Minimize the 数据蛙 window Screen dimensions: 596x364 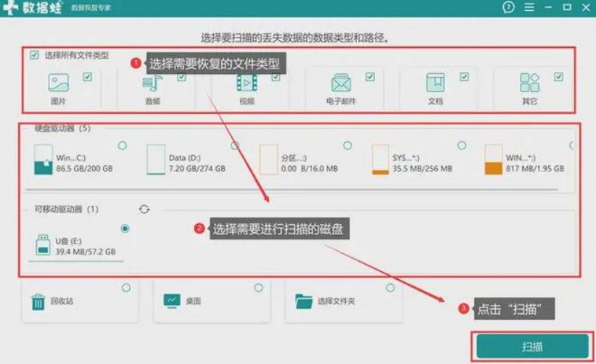point(548,7)
